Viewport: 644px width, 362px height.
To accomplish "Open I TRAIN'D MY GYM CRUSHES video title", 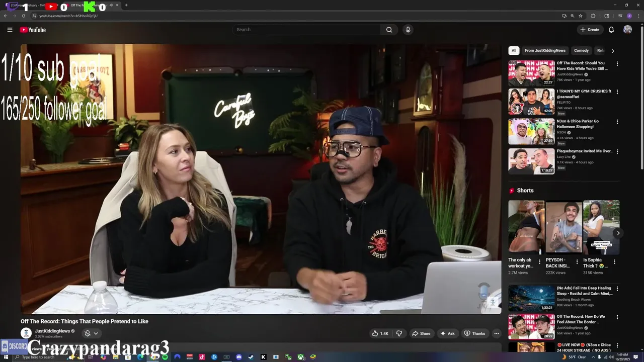I will [584, 94].
